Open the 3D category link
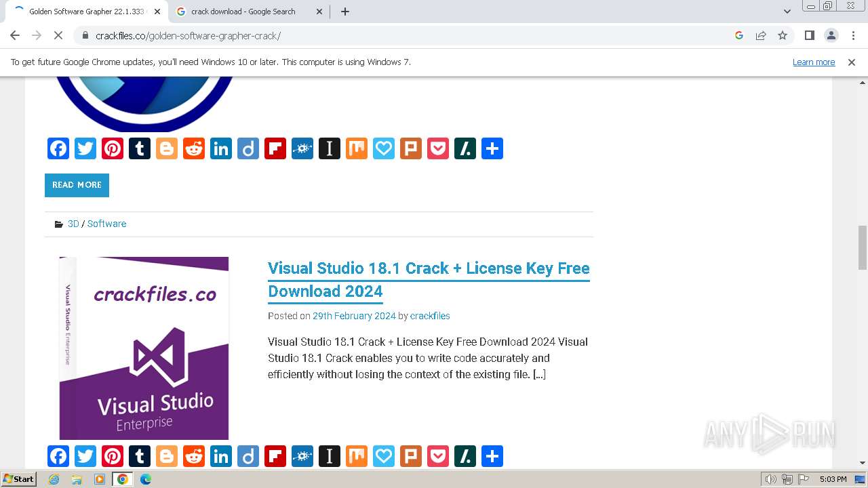Image resolution: width=868 pixels, height=488 pixels. tap(73, 224)
